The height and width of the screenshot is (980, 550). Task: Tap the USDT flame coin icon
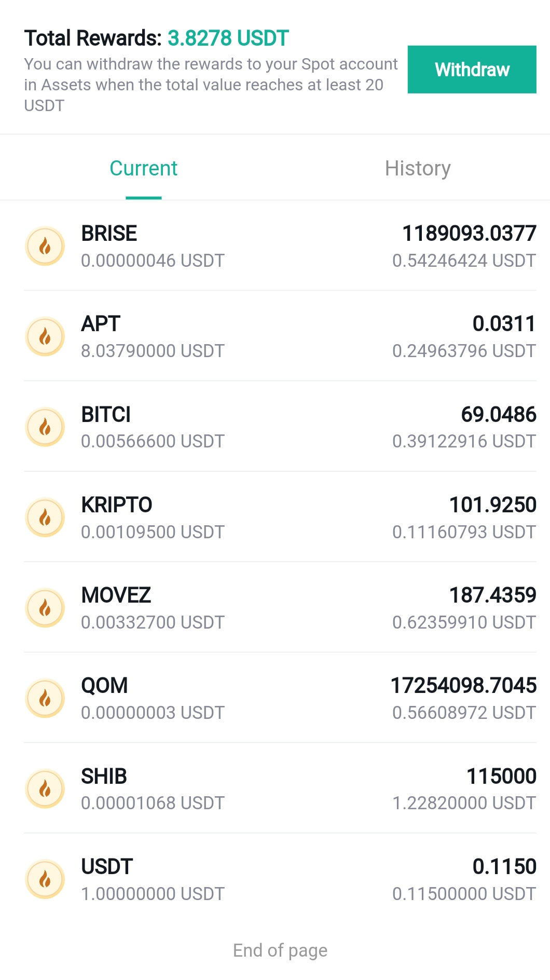pos(45,879)
